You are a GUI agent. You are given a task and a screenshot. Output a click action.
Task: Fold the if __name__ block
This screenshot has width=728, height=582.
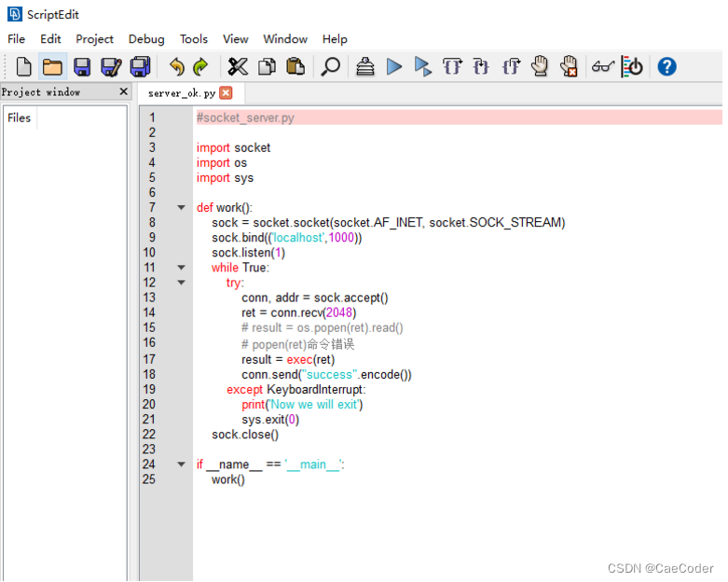(x=181, y=464)
